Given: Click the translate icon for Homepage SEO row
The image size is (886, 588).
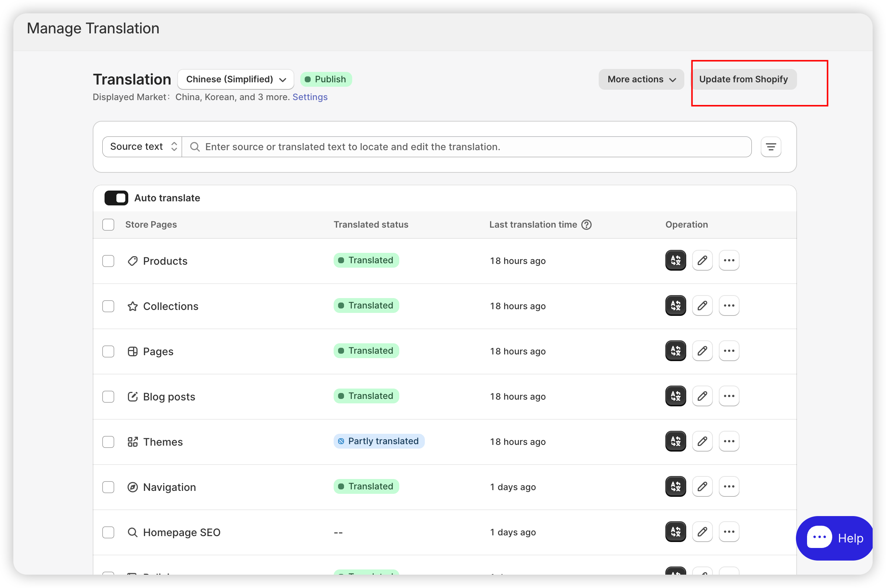Looking at the screenshot, I should click(675, 532).
